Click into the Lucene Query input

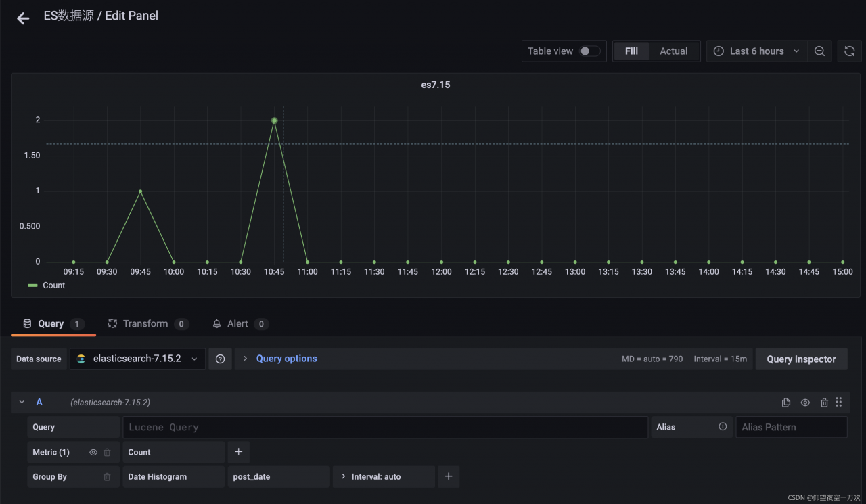click(385, 427)
